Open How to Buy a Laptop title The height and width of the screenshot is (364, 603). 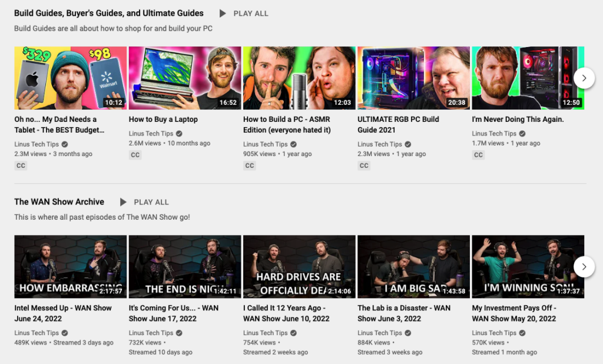click(163, 119)
